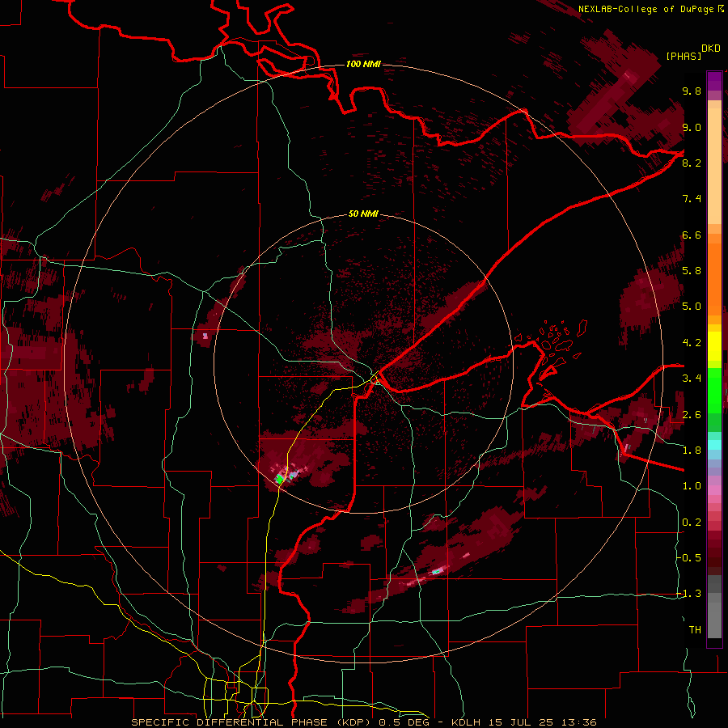Click the cyan pixel in the southern rain band
Screen dimensions: 728x728
pos(436,572)
